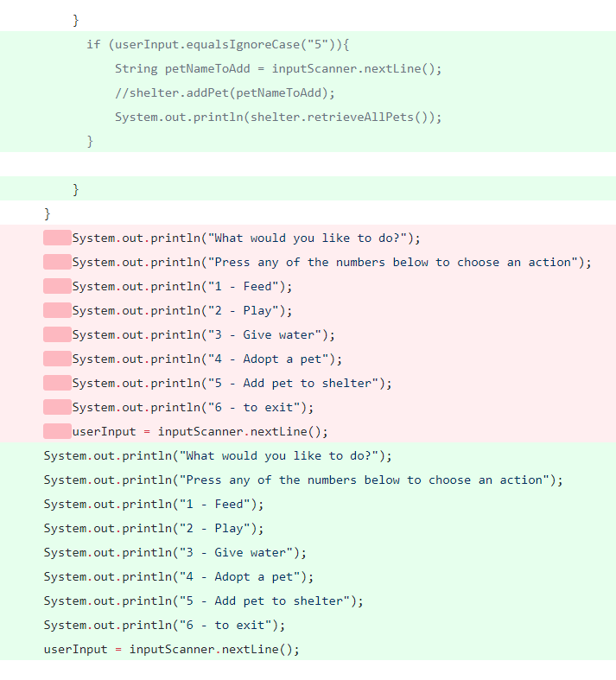Screen dimensions: 616x680
Task: Click the removed red "2 - Play" line
Action: 182,310
